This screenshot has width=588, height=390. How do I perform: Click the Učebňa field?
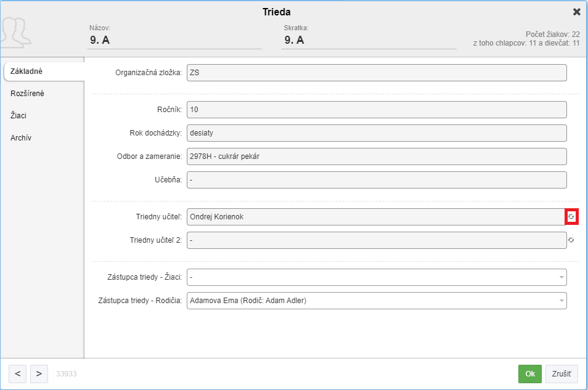click(377, 180)
